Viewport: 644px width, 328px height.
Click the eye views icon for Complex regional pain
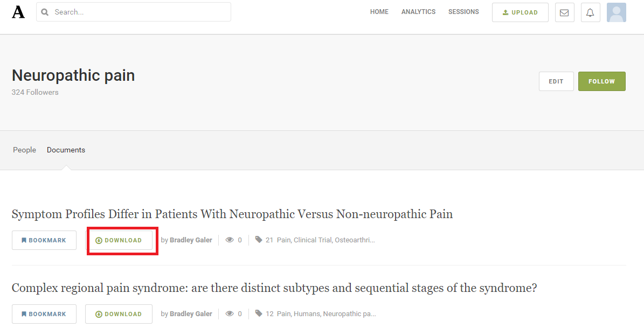coord(230,313)
